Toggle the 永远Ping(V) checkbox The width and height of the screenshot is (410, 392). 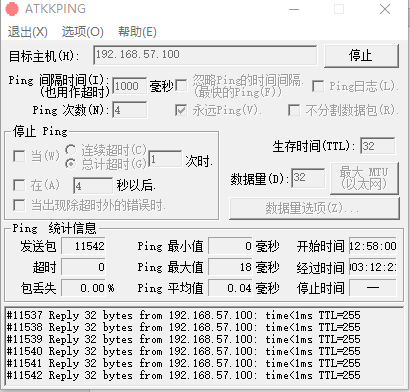coord(181,110)
